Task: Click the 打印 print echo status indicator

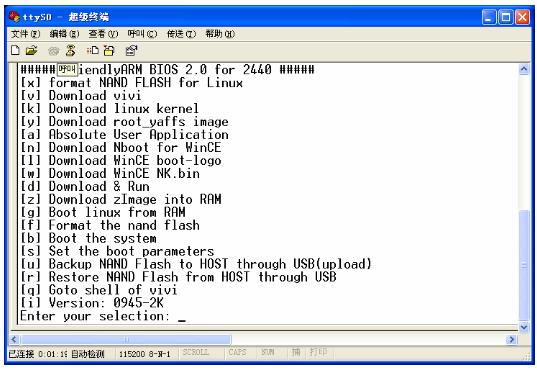Action: [x=319, y=352]
